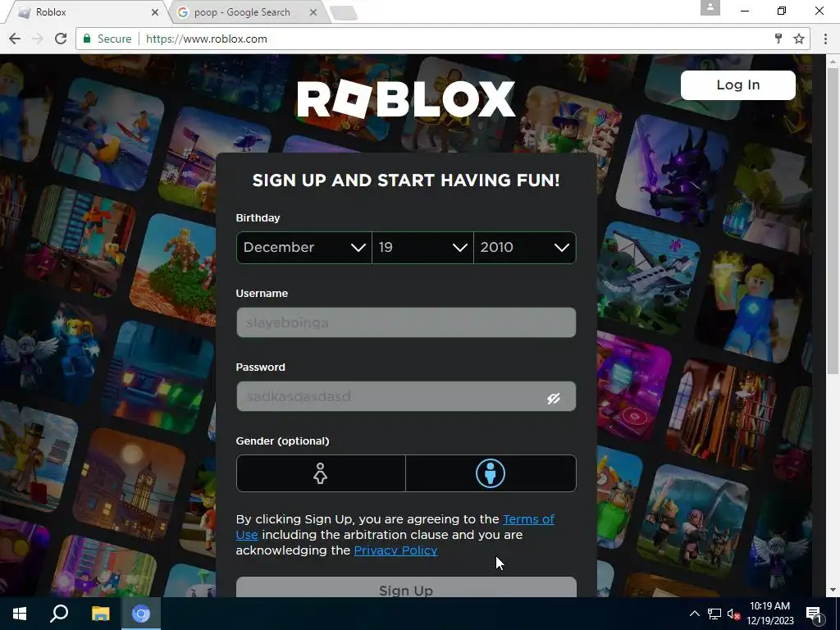Viewport: 840px width, 630px height.
Task: Open File Explorer from the taskbar
Action: click(100, 614)
